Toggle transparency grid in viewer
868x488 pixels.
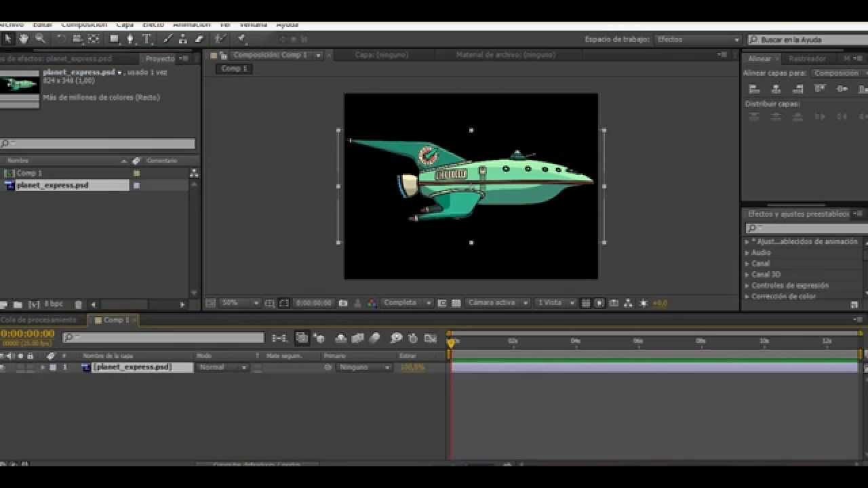(x=456, y=303)
